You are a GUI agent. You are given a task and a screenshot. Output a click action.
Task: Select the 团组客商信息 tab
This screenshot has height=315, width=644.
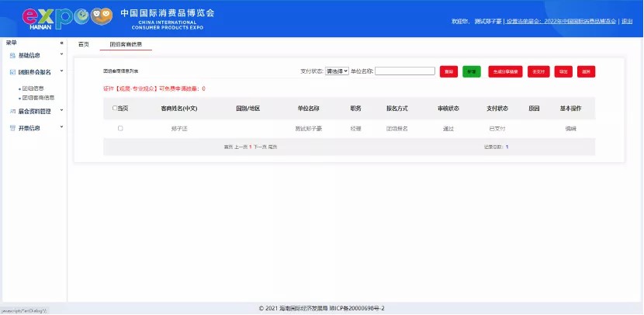[x=126, y=45]
